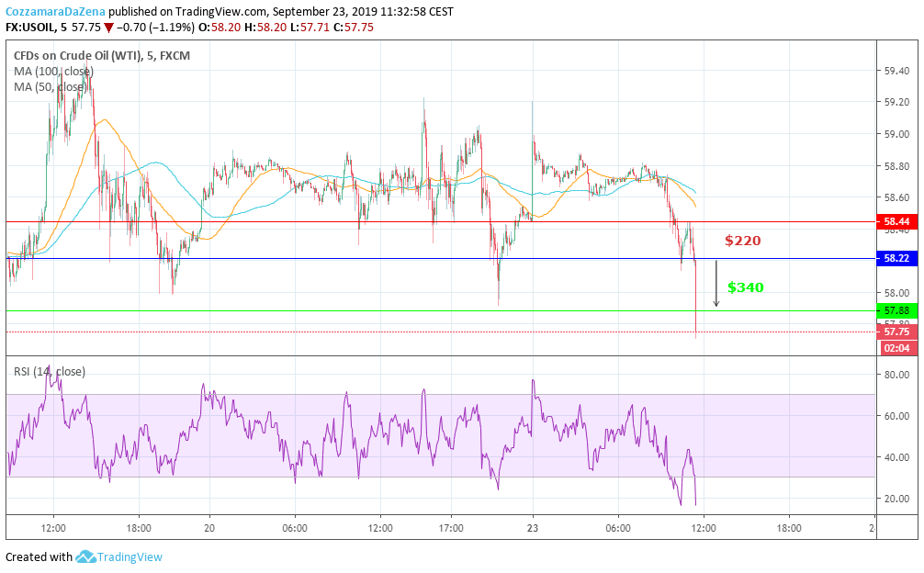Screen dimensions: 924x573
Task: Click the last 18:00 time axis label
Action: 788,528
